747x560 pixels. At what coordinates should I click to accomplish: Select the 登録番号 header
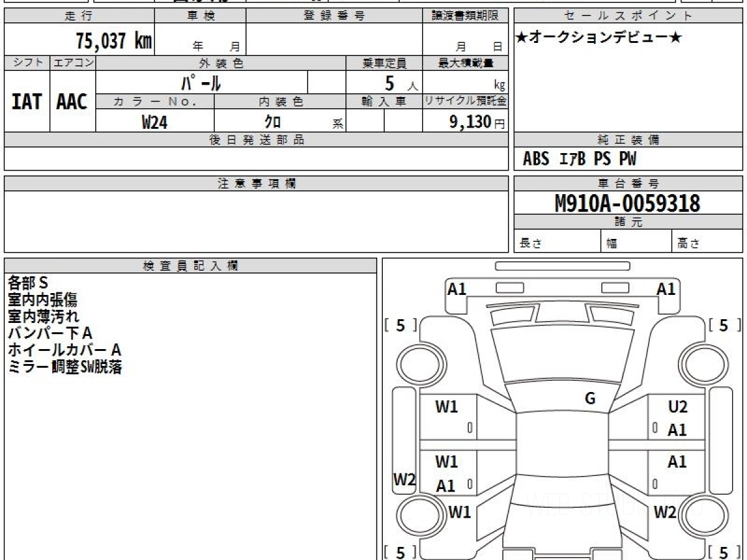[x=334, y=16]
